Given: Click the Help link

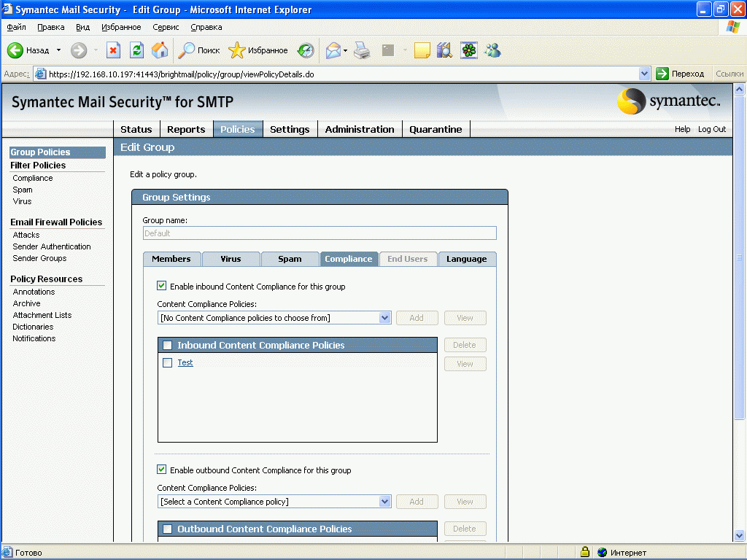Looking at the screenshot, I should 682,129.
